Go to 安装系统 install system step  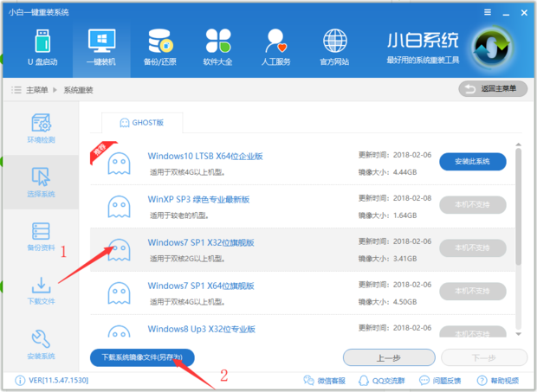[41, 344]
